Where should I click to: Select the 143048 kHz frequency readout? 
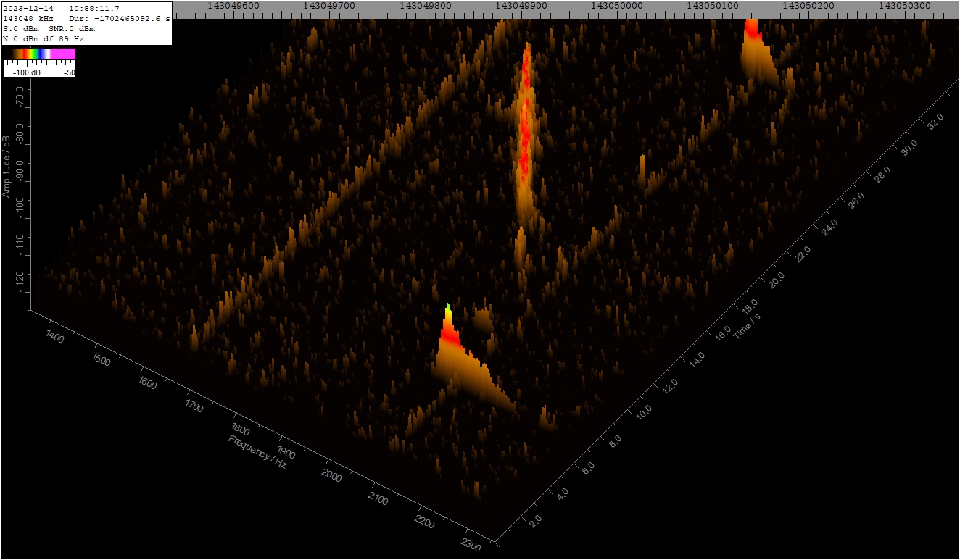click(28, 19)
